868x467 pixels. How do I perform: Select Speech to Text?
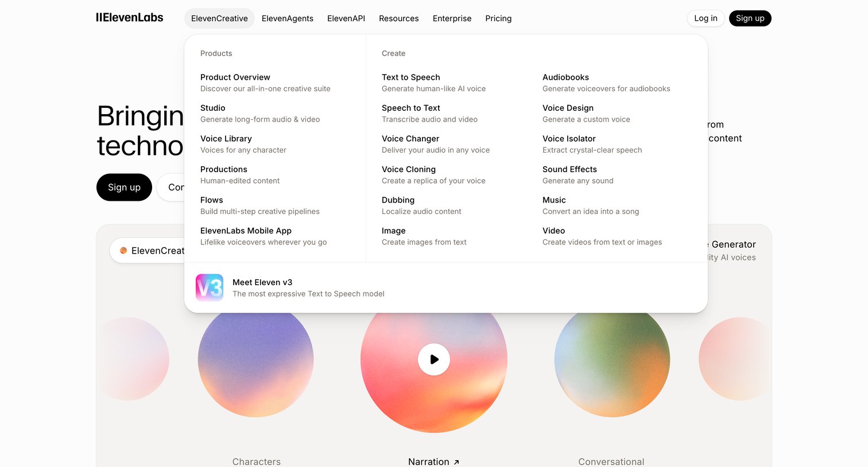pyautogui.click(x=429, y=114)
